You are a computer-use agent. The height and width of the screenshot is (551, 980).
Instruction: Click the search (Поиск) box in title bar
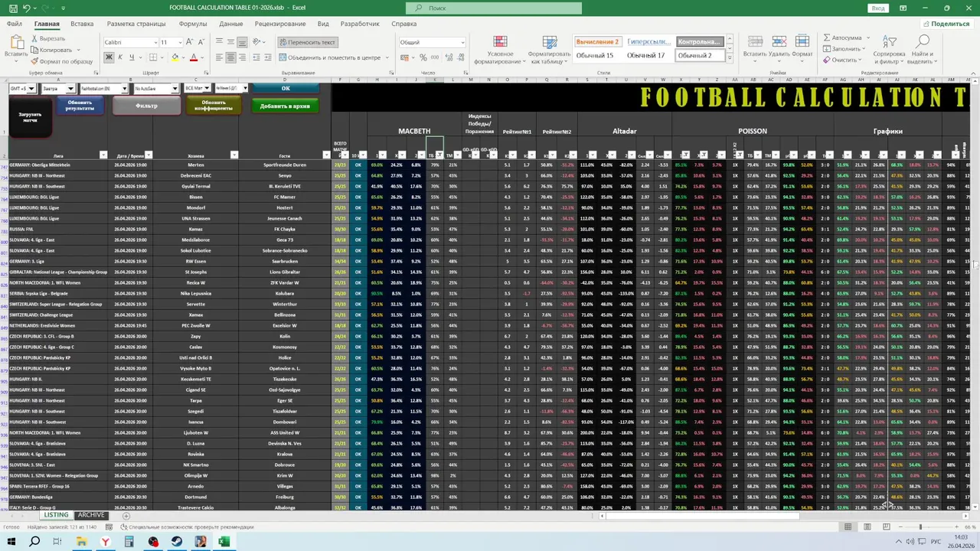[494, 8]
